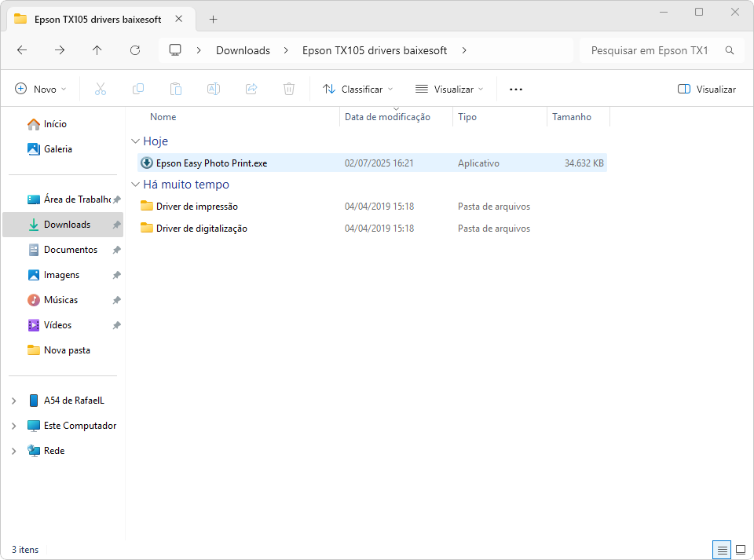The image size is (754, 560).
Task: Go back with the left arrow
Action: pos(22,50)
